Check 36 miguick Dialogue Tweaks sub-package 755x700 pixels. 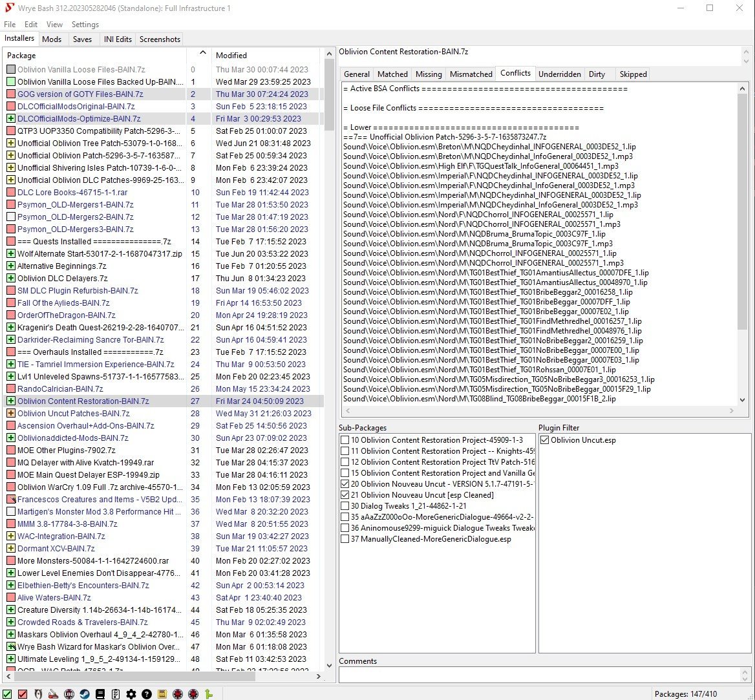[345, 527]
